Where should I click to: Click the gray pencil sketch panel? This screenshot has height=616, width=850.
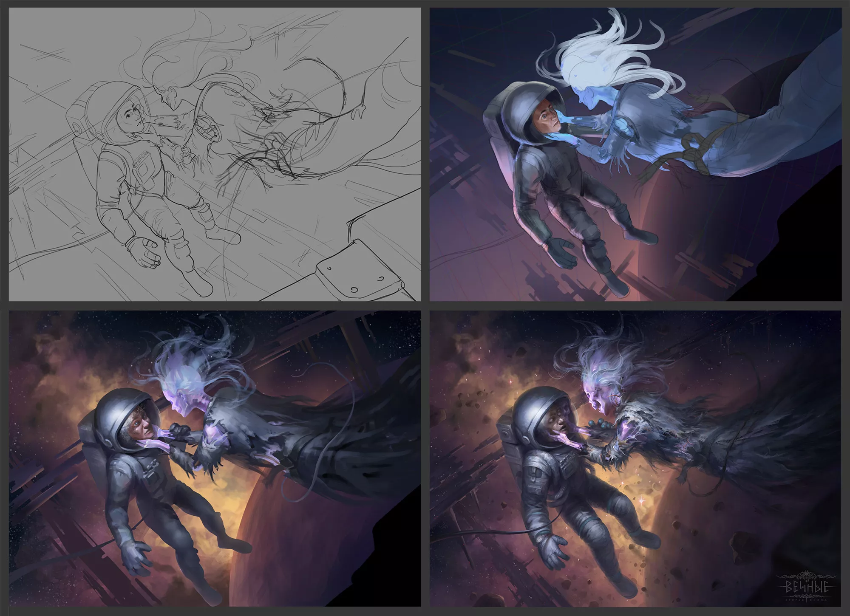(215, 154)
